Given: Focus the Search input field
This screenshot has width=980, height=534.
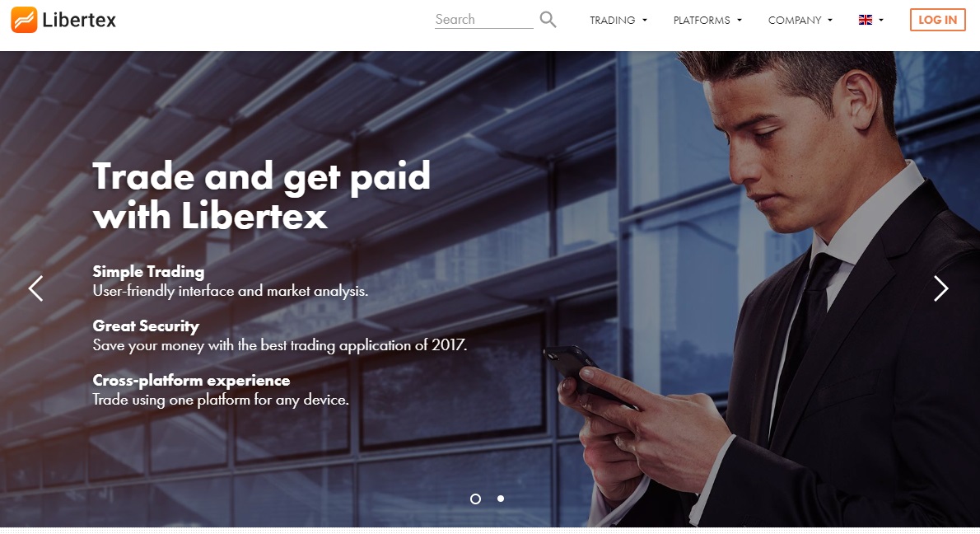Looking at the screenshot, I should coord(483,20).
